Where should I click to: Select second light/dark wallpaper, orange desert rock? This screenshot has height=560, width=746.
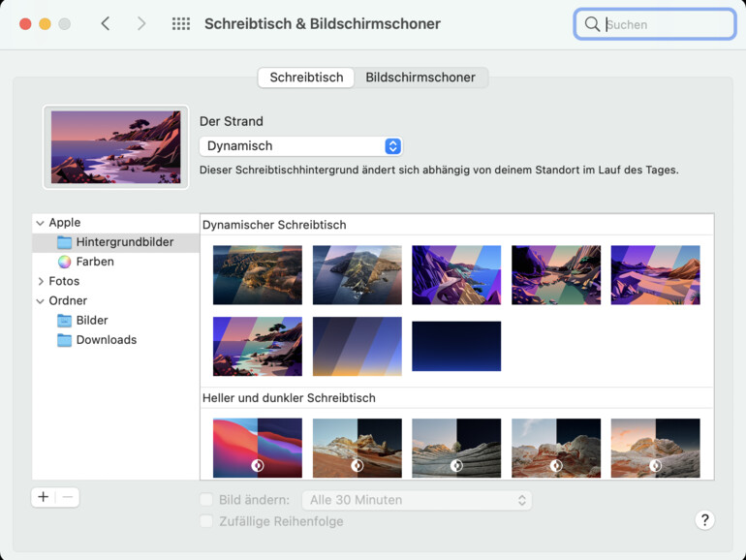pyautogui.click(x=357, y=448)
